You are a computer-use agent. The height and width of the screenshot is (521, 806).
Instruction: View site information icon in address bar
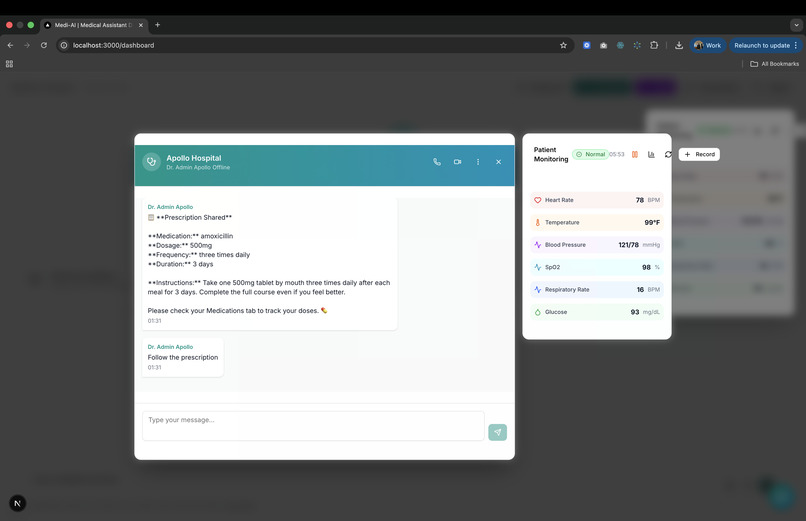point(64,45)
